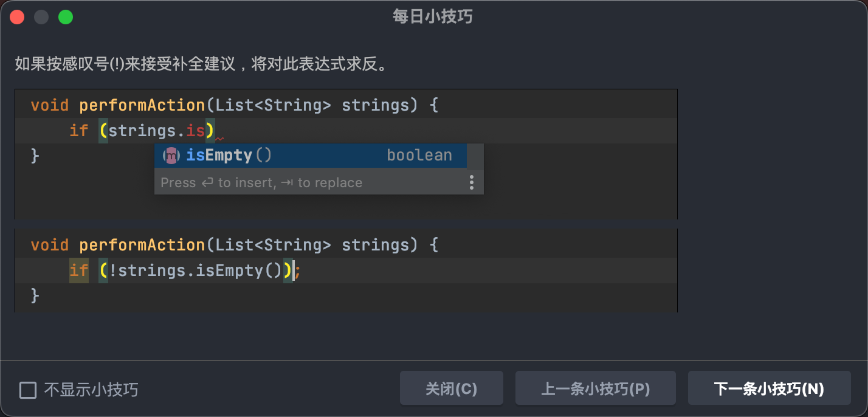The height and width of the screenshot is (417, 868).
Task: Open the completion options via three-dot menu
Action: 472,182
